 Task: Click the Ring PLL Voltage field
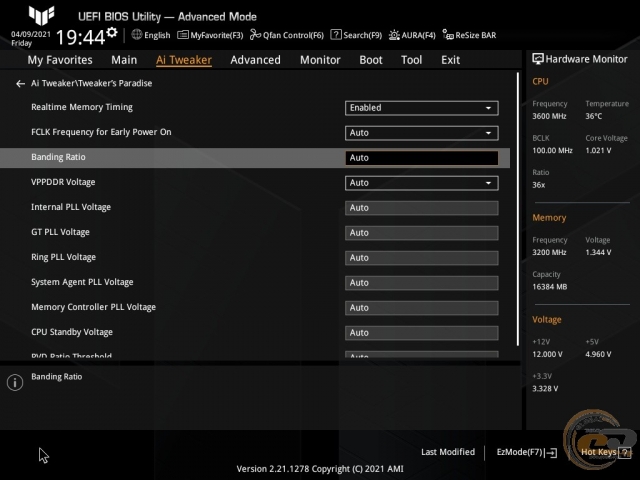coord(422,258)
